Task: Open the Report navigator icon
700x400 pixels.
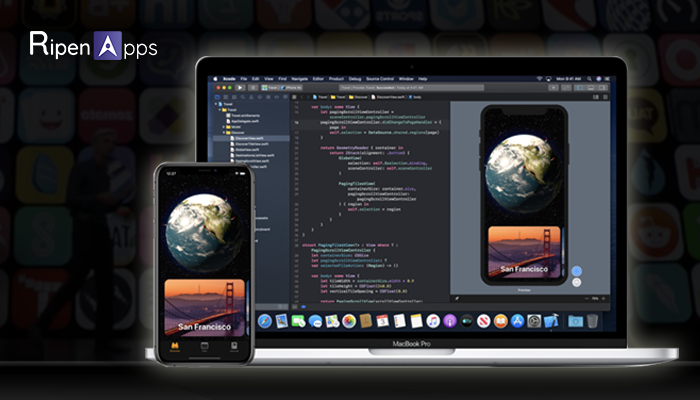Action: coord(285,97)
